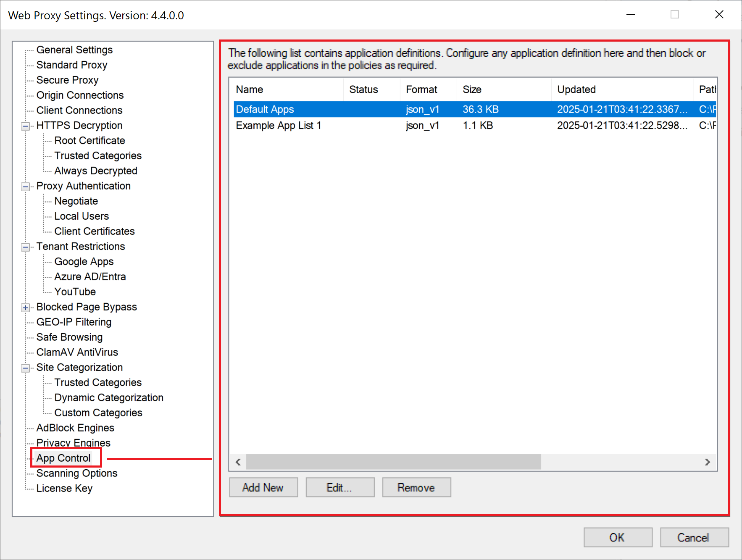The height and width of the screenshot is (560, 742).
Task: Sort list by Name column header
Action: [287, 89]
